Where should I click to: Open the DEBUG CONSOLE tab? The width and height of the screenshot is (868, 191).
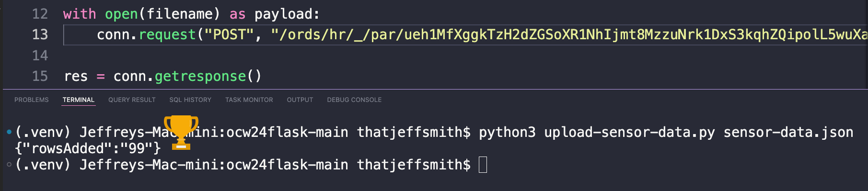coord(354,100)
